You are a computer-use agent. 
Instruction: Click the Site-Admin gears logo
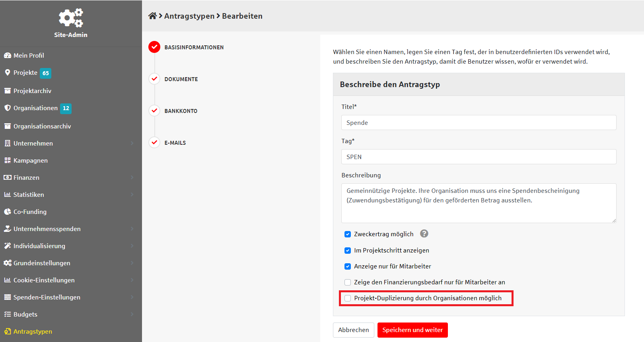(x=71, y=18)
